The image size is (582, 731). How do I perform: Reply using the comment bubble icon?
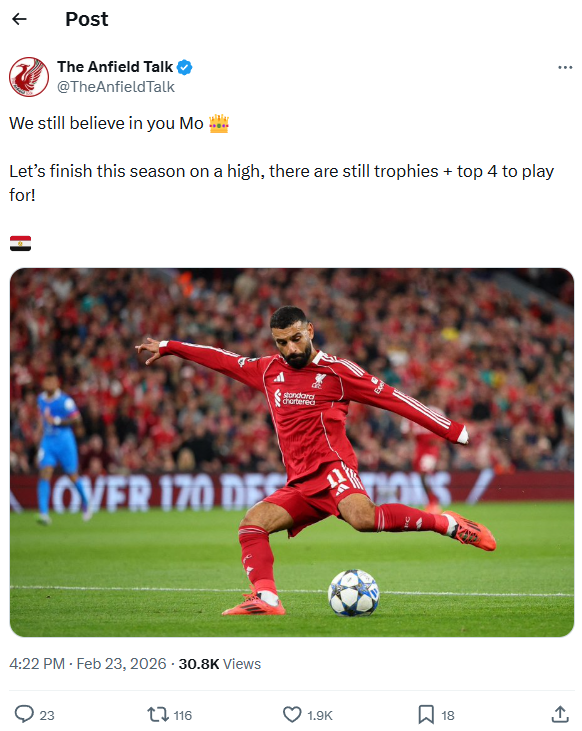(x=24, y=714)
